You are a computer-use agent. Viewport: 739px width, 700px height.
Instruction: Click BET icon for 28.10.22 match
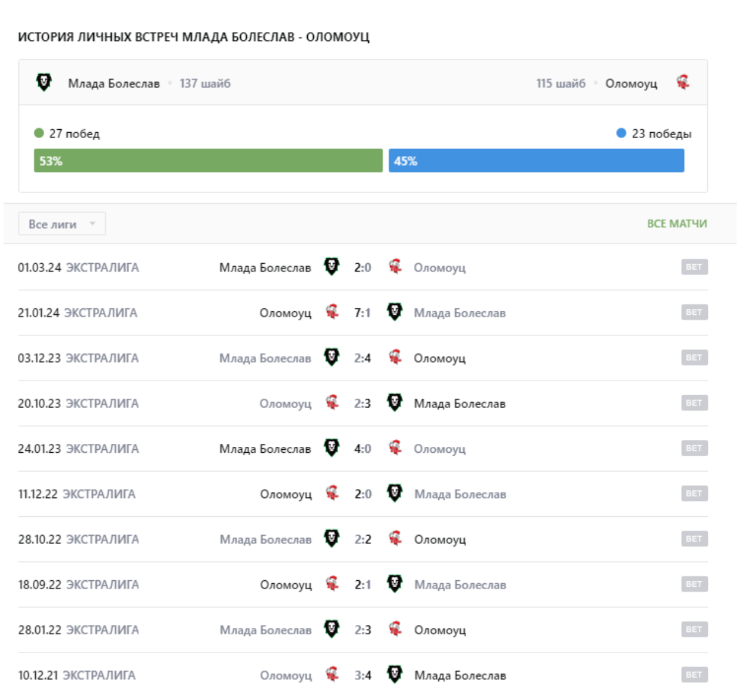tap(694, 539)
